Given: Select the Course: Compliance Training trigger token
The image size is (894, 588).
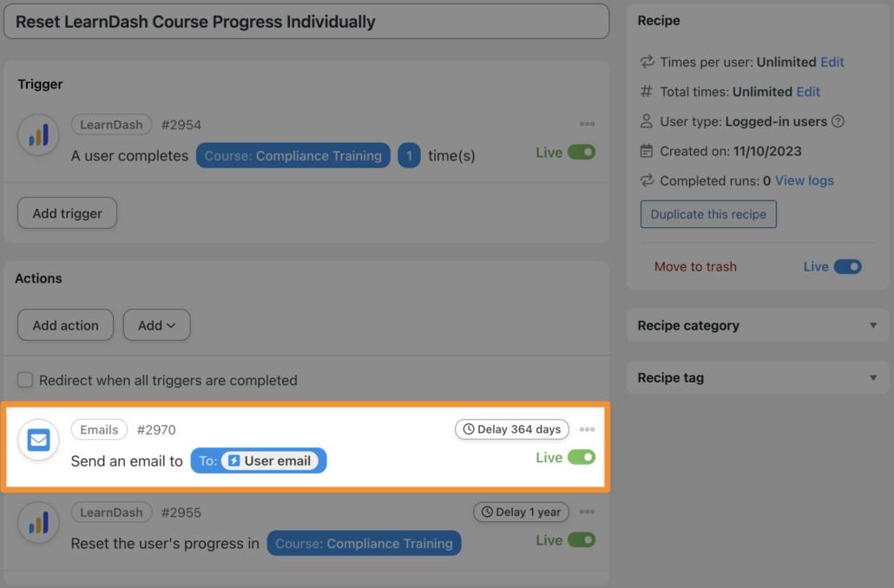Looking at the screenshot, I should (293, 155).
